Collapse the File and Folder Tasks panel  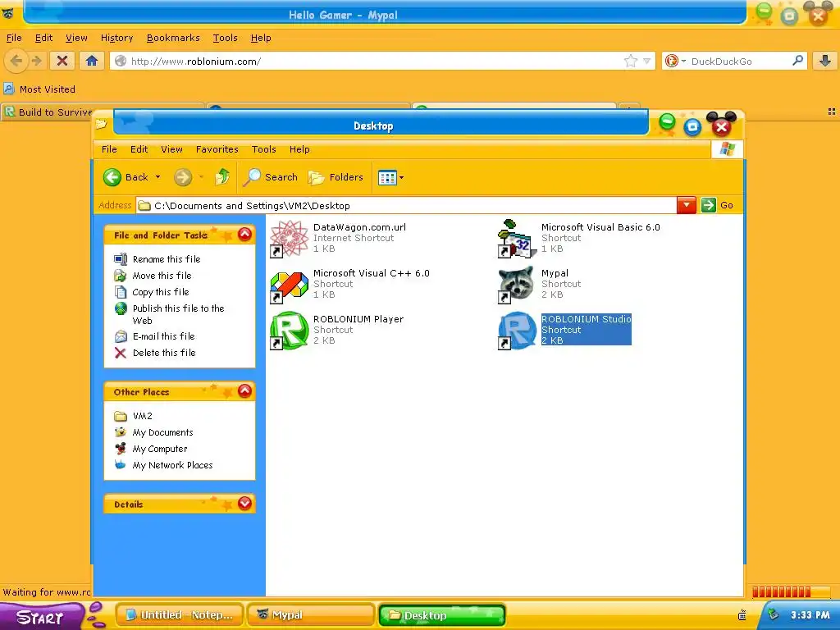click(244, 234)
